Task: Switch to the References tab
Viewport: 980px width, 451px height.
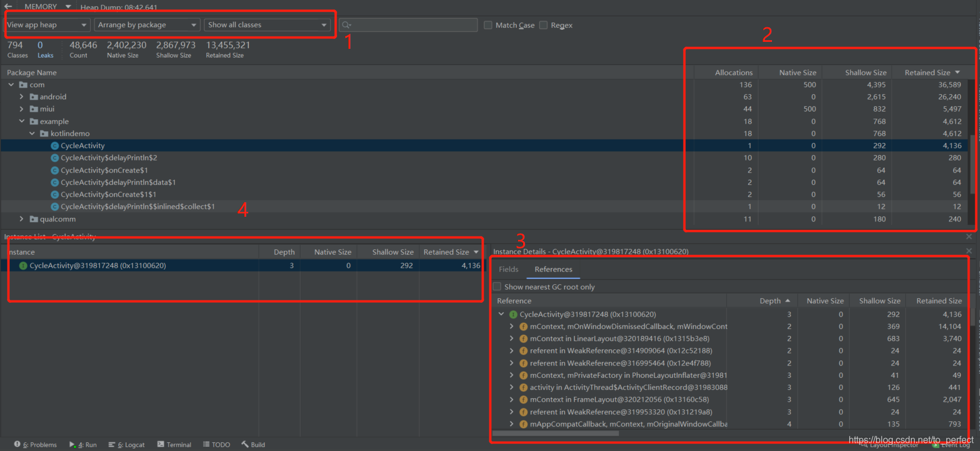Action: (553, 269)
